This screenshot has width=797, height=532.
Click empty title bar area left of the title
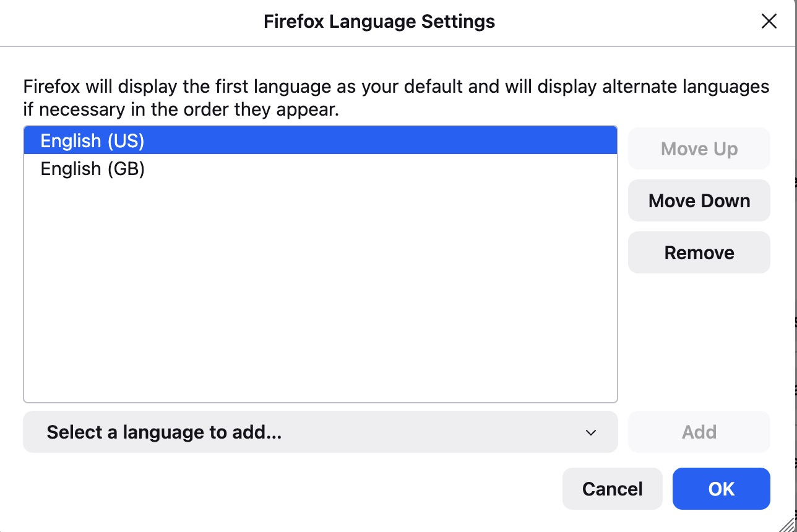coord(124,22)
